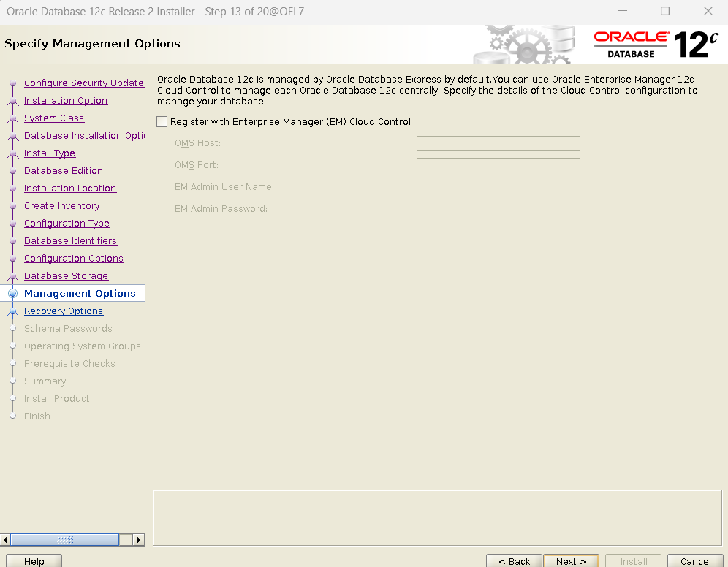Viewport: 728px width, 567px height.
Task: Go to Configuration Type step
Action: (67, 224)
